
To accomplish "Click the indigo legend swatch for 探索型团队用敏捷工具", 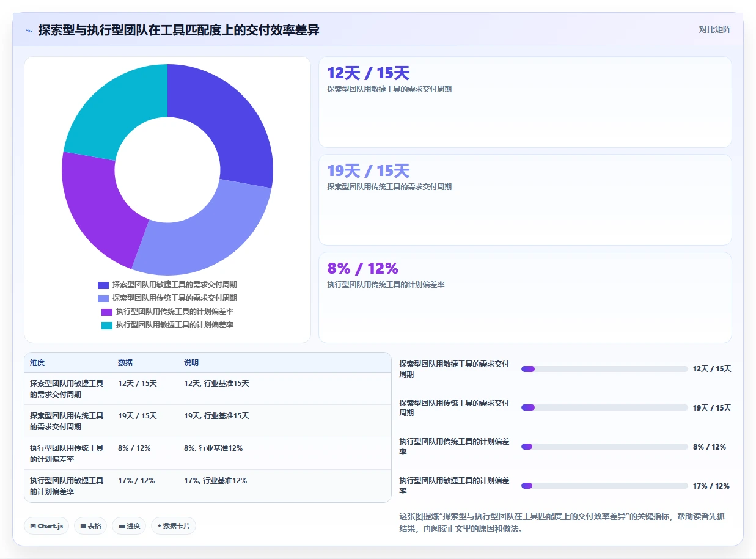I will pyautogui.click(x=103, y=285).
